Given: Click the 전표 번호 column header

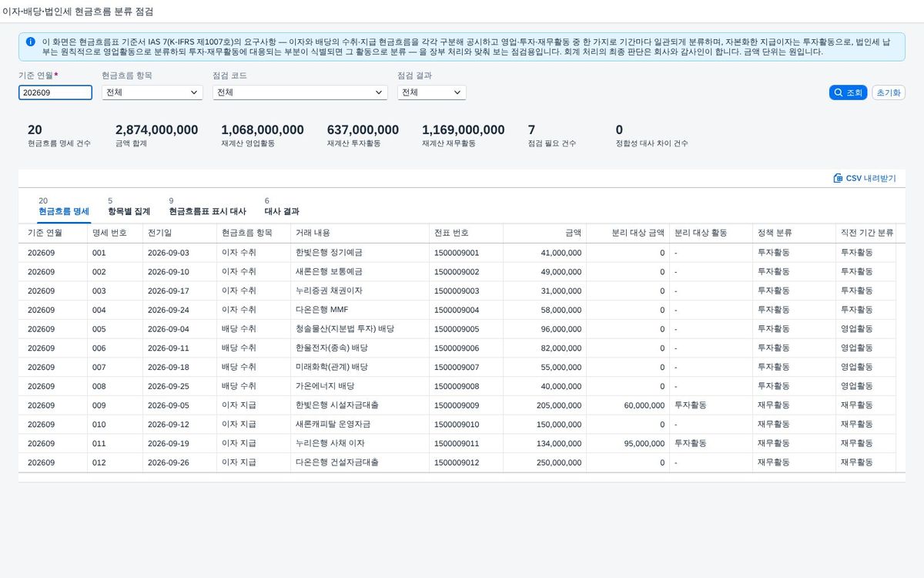Looking at the screenshot, I should [466, 234].
